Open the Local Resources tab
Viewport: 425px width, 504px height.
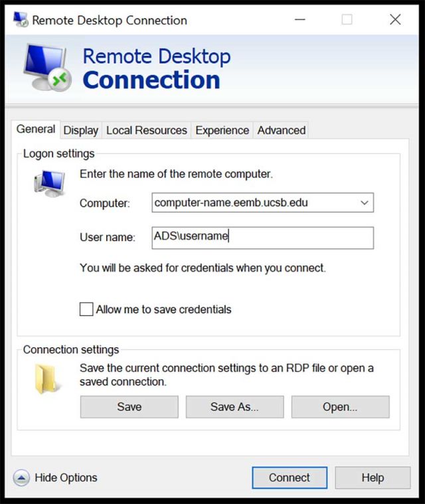(147, 130)
